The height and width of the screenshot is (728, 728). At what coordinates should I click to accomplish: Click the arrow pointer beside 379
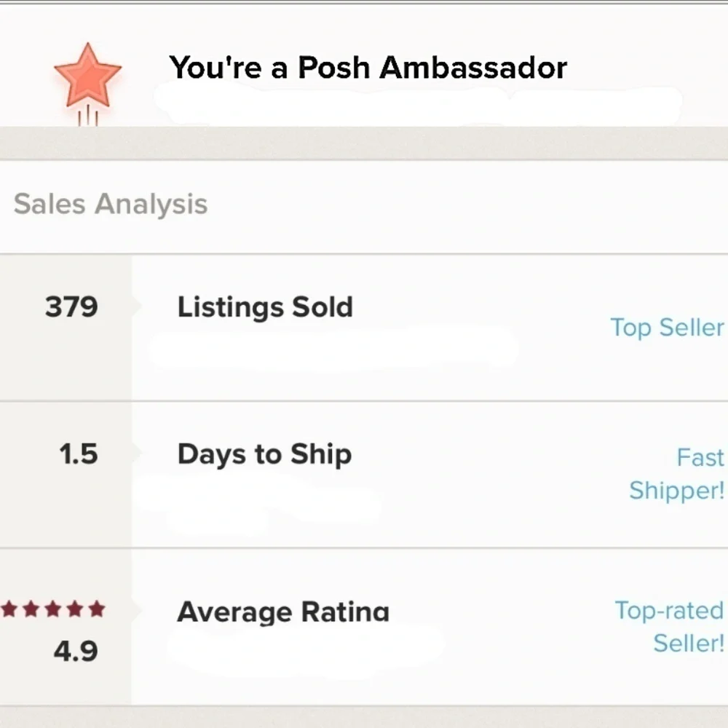coord(137,305)
